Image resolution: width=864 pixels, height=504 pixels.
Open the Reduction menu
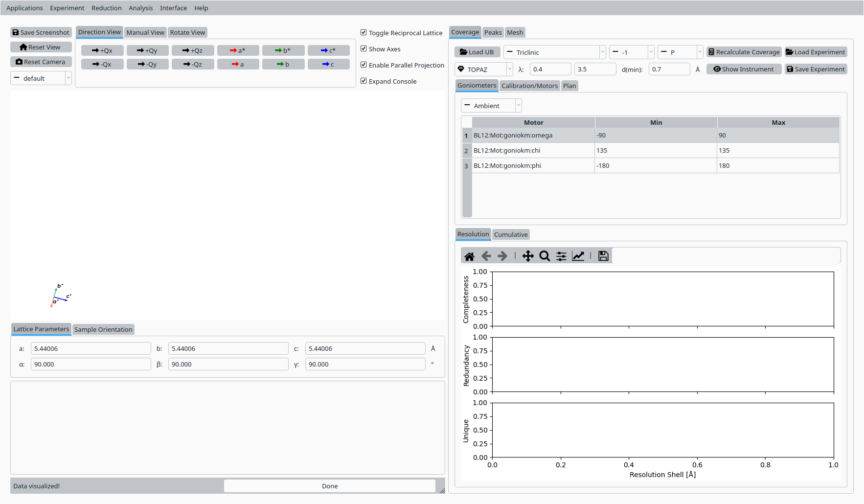tap(106, 8)
